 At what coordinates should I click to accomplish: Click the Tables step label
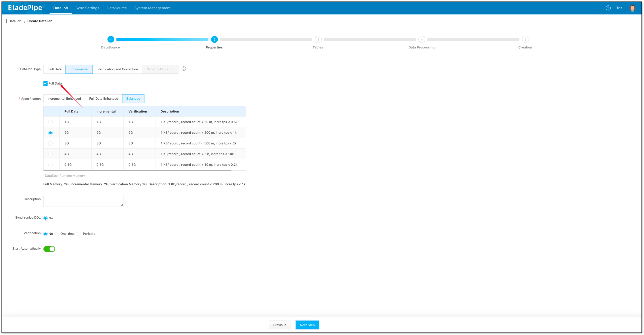pos(318,48)
